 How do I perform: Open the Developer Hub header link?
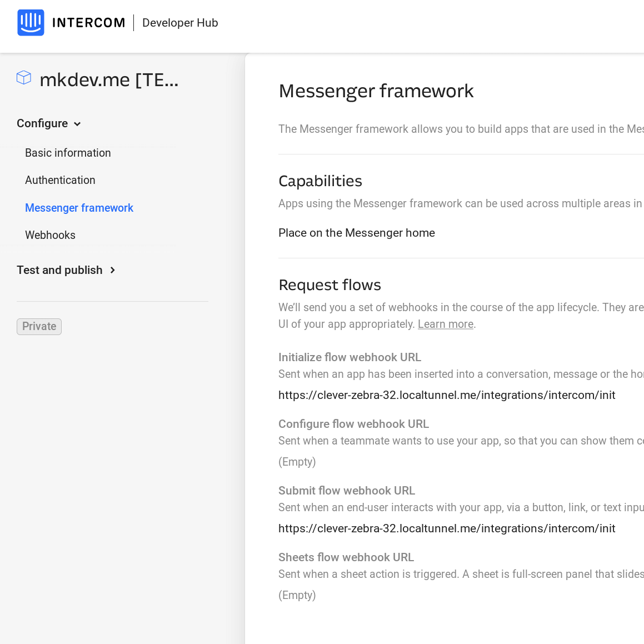[180, 23]
